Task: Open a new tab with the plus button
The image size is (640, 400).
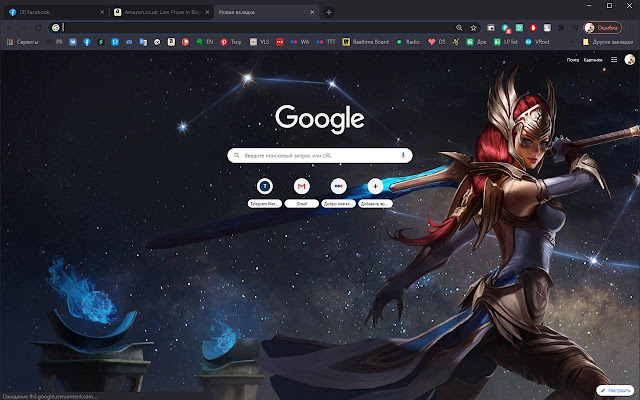Action: (x=329, y=12)
